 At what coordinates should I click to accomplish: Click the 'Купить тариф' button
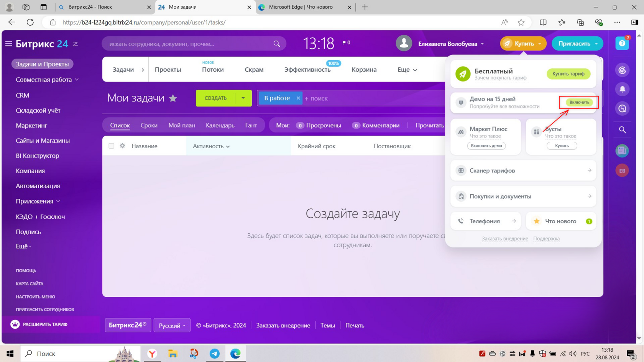pyautogui.click(x=568, y=74)
